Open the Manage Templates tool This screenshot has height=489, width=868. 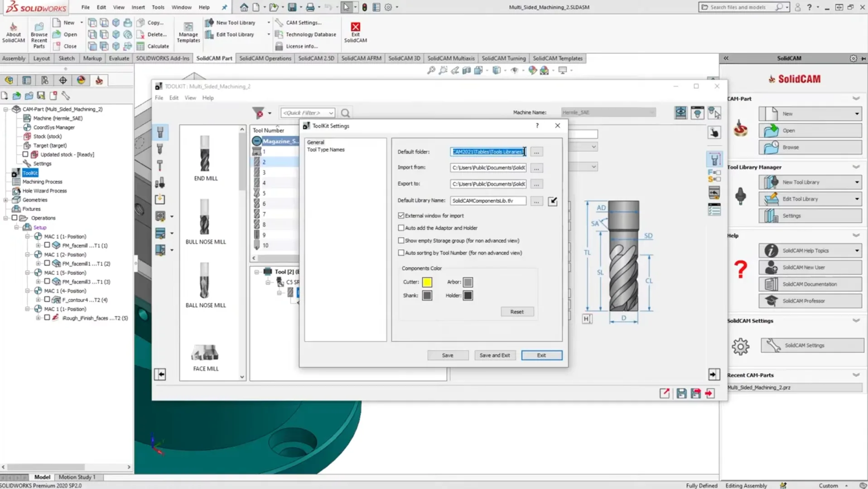(188, 27)
